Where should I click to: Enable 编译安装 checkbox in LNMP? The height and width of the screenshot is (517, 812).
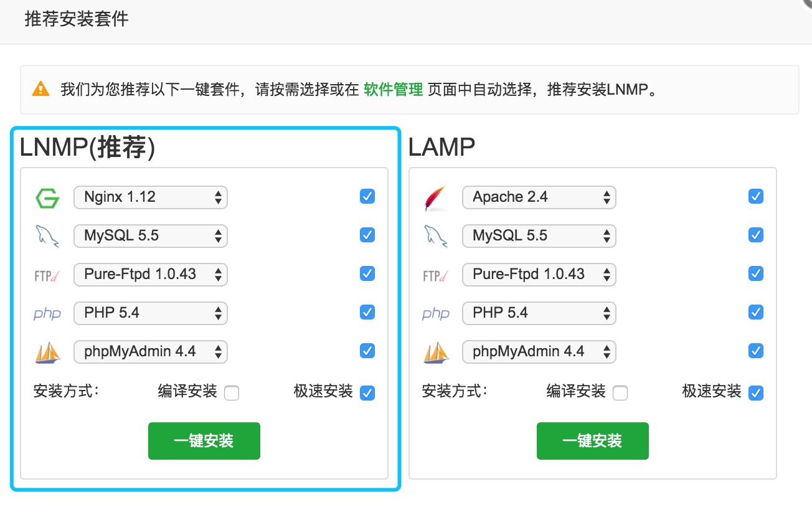232,393
